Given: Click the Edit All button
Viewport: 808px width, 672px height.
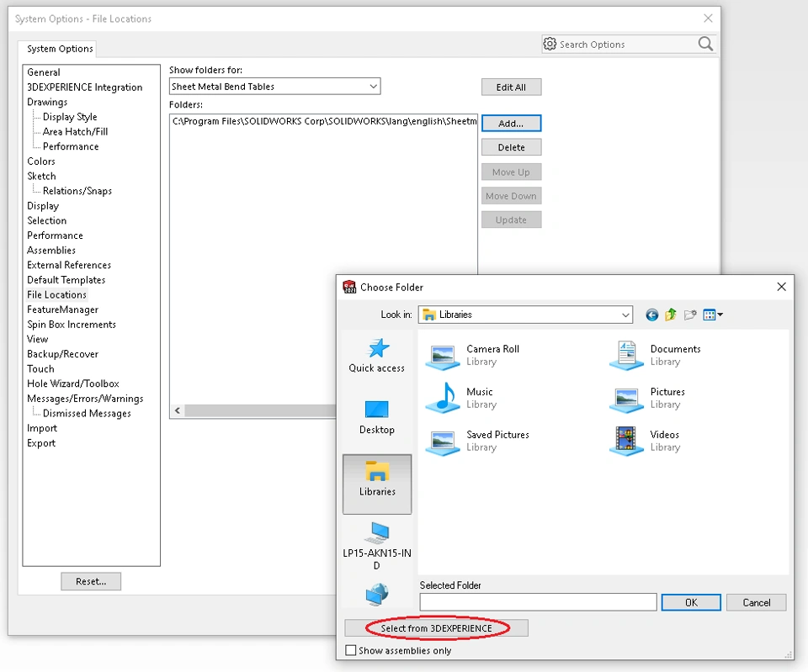Looking at the screenshot, I should click(511, 87).
